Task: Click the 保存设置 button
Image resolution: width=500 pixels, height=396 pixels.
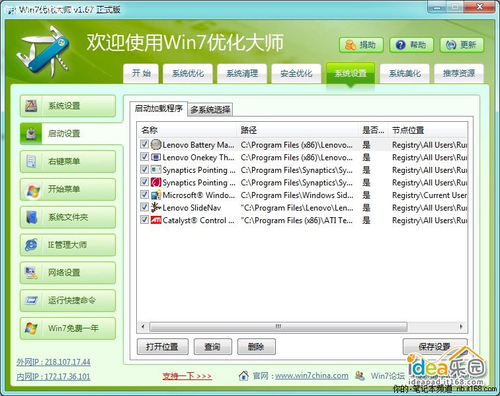Action: pyautogui.click(x=435, y=347)
